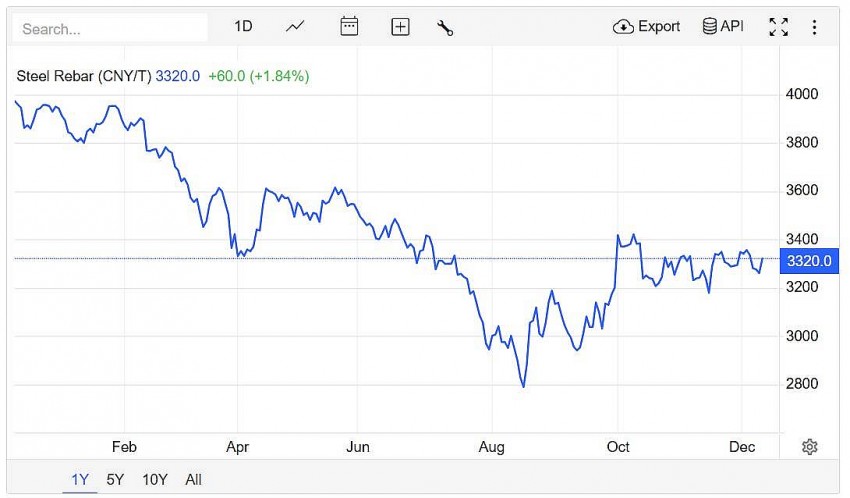This screenshot has width=850, height=498.
Task: Click the API database icon
Action: point(709,27)
